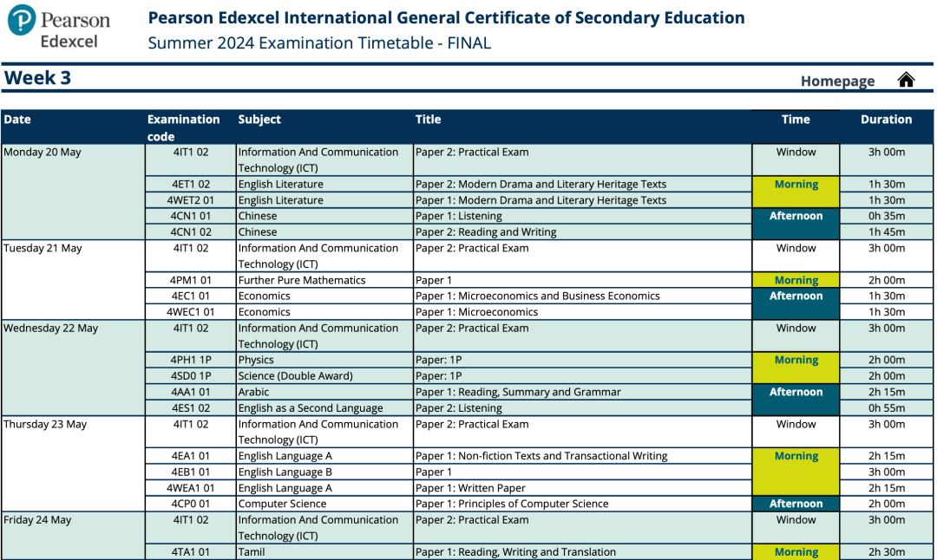Click the home icon next to Homepage
The height and width of the screenshot is (560, 937).
906,81
